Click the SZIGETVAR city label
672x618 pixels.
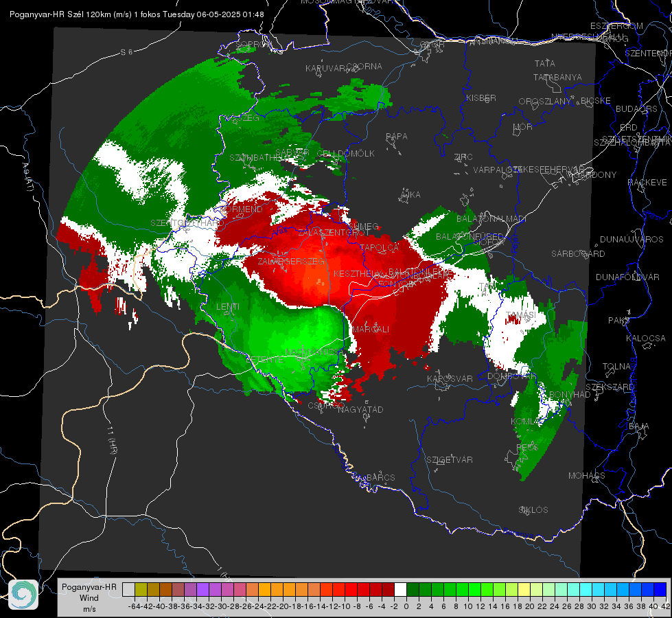pyautogui.click(x=450, y=460)
